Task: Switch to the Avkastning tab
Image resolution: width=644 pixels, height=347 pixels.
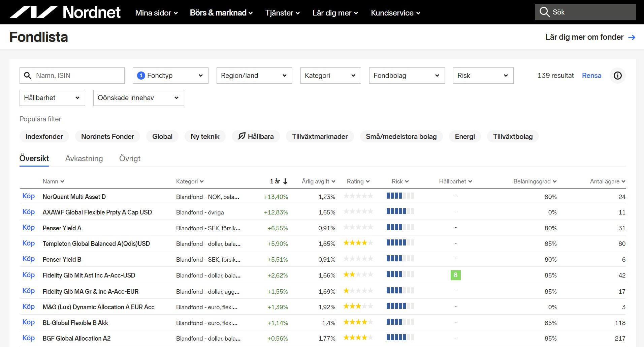Action: click(x=84, y=158)
